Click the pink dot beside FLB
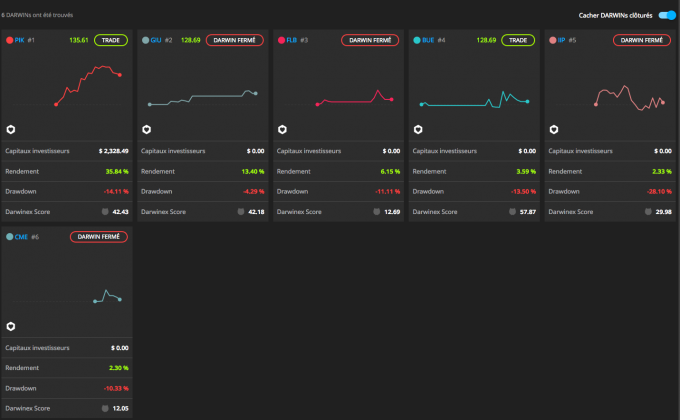This screenshot has width=680, height=420. coord(281,40)
